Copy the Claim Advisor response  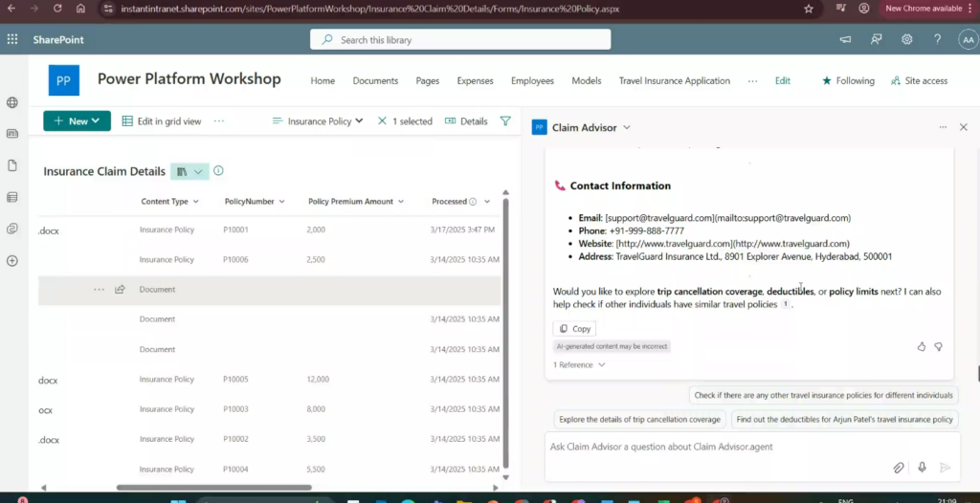point(575,329)
